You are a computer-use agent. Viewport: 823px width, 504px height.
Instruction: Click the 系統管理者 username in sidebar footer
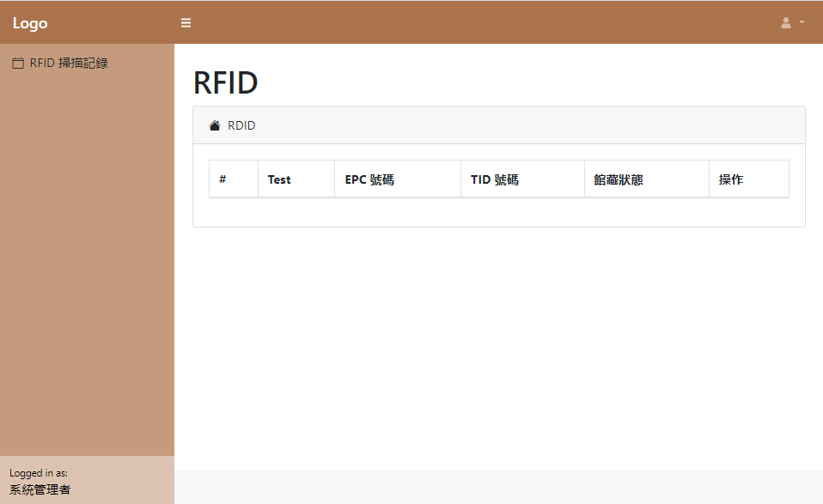point(40,489)
